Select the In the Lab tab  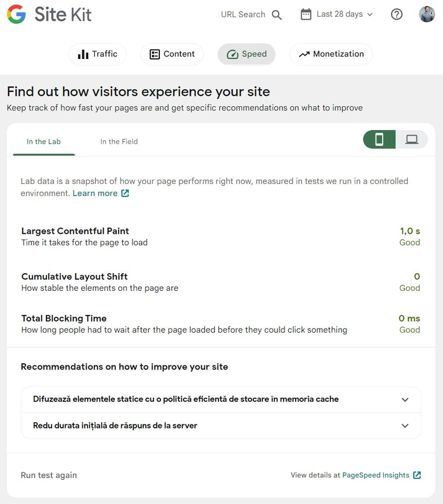[x=44, y=142]
